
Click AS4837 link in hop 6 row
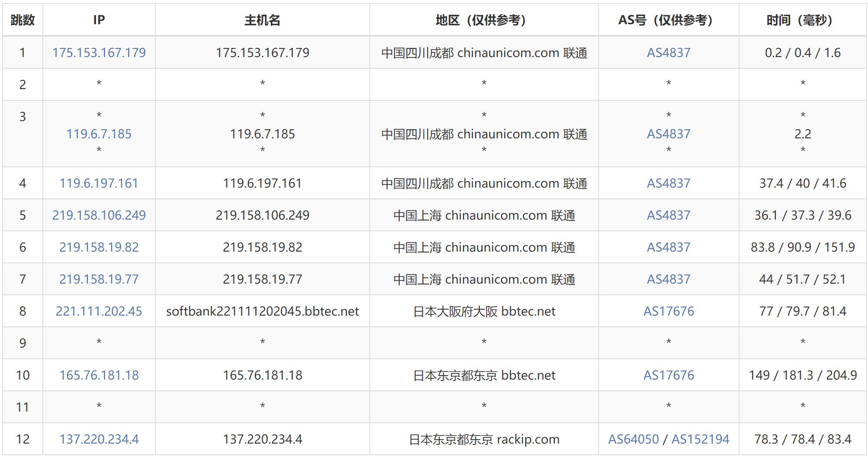click(x=669, y=247)
